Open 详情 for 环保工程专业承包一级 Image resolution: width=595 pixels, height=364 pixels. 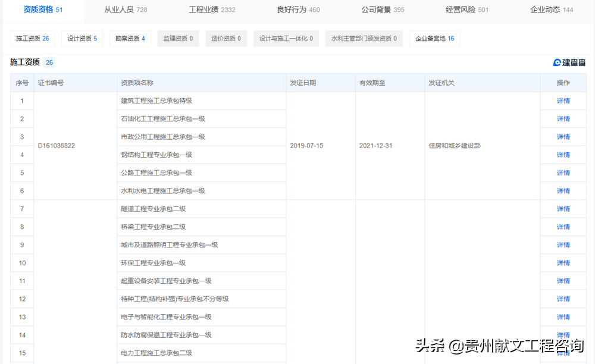(563, 263)
